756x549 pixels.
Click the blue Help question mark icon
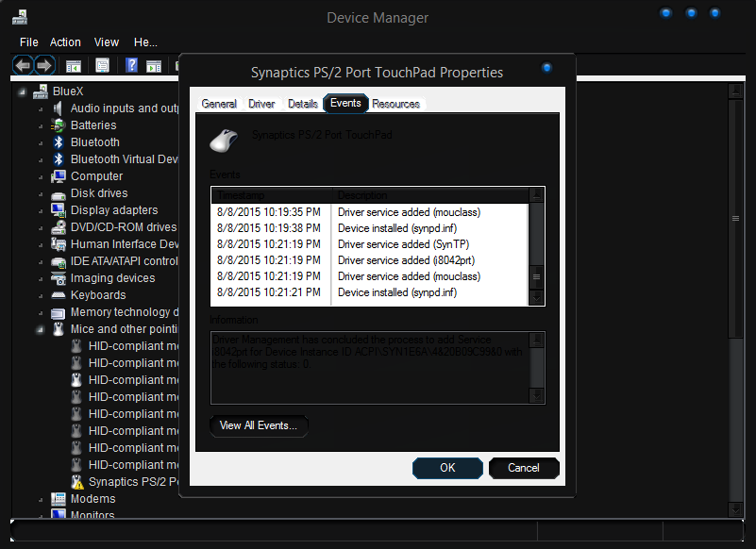[132, 65]
